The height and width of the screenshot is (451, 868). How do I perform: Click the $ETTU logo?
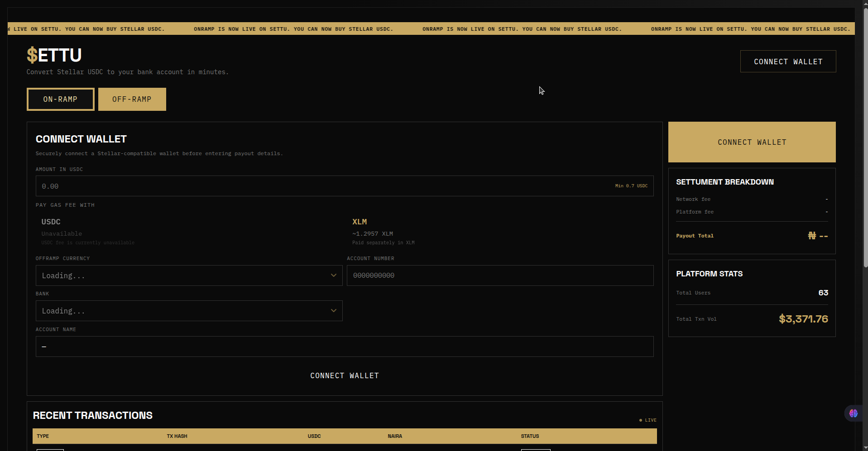[54, 55]
